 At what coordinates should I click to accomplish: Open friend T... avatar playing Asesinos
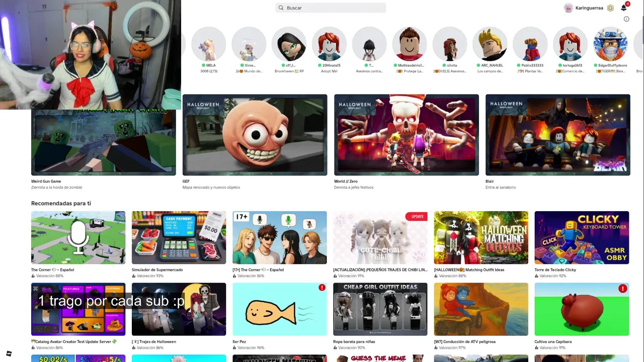[x=369, y=44]
